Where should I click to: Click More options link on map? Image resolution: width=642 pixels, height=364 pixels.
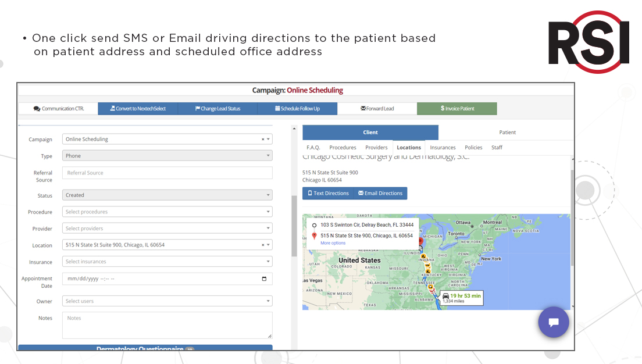click(x=333, y=243)
